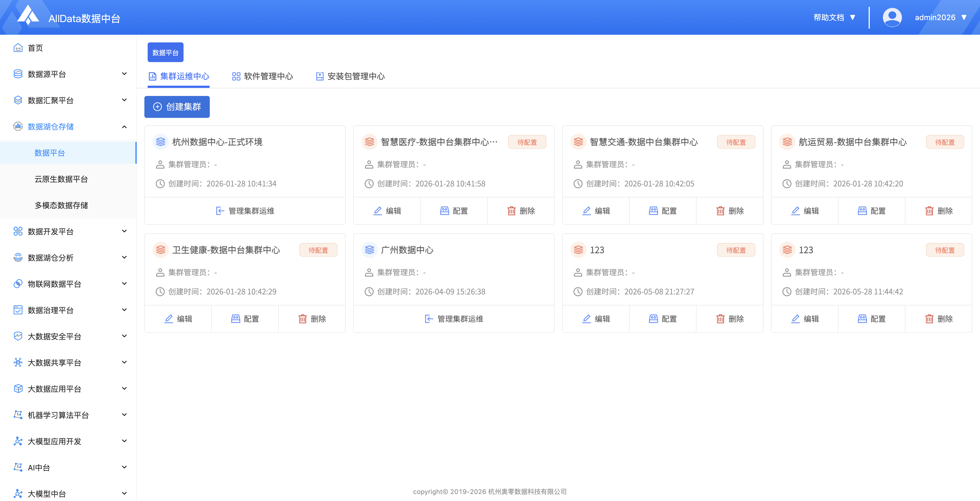980x501 pixels.
Task: Click the pencil icon on 航运贸易 card
Action: click(796, 211)
